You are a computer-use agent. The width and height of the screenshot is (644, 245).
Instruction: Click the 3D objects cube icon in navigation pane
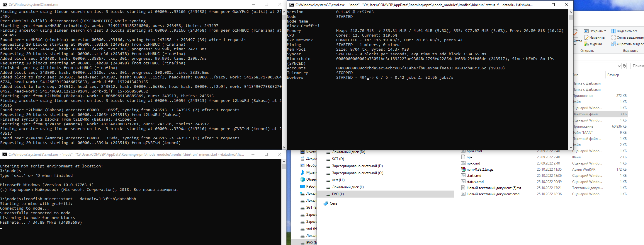pos(303,179)
